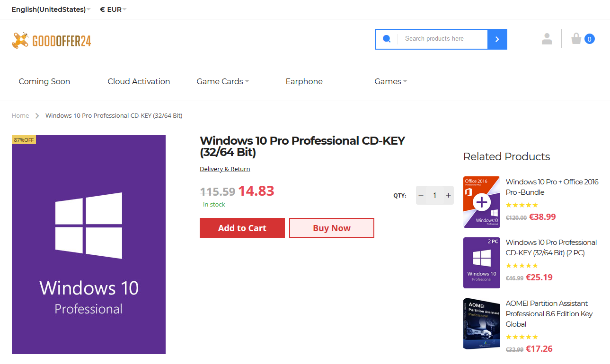This screenshot has width=610, height=364.
Task: Click the 14.83 sale price
Action: click(256, 191)
